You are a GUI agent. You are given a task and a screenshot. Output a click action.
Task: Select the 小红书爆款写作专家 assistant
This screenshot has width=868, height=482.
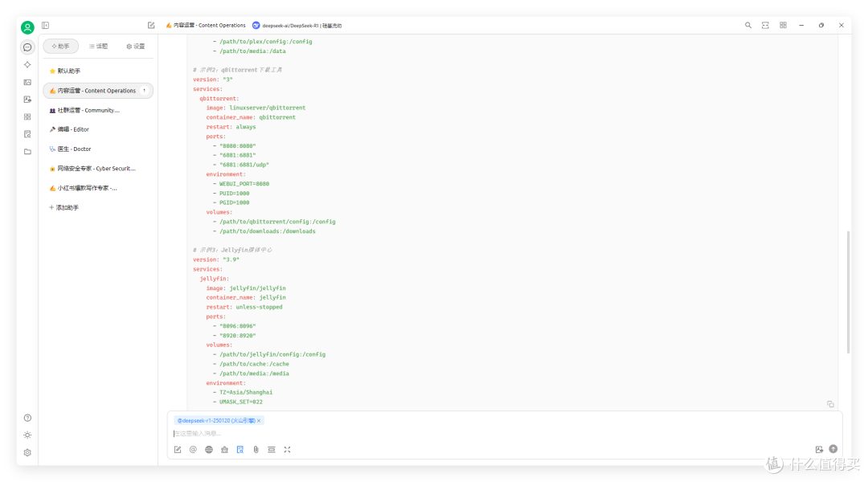coord(98,188)
